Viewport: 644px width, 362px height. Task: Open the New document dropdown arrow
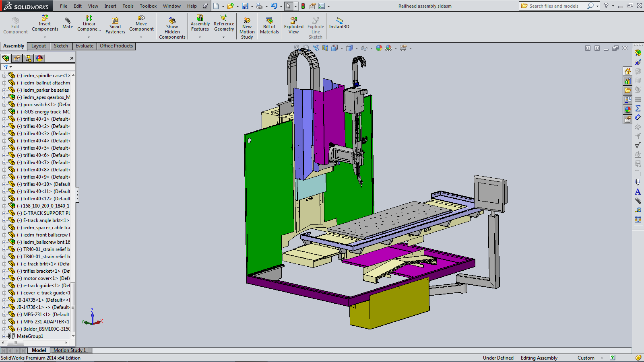click(x=223, y=6)
